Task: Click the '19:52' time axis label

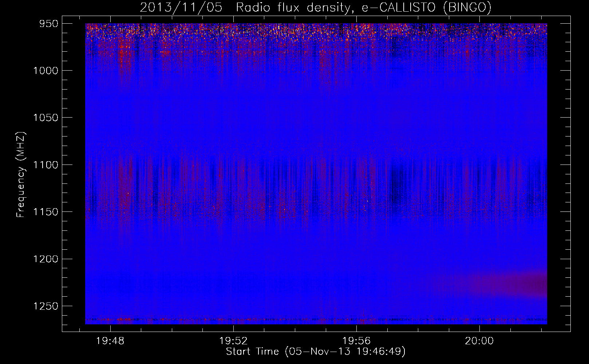Action: [233, 341]
